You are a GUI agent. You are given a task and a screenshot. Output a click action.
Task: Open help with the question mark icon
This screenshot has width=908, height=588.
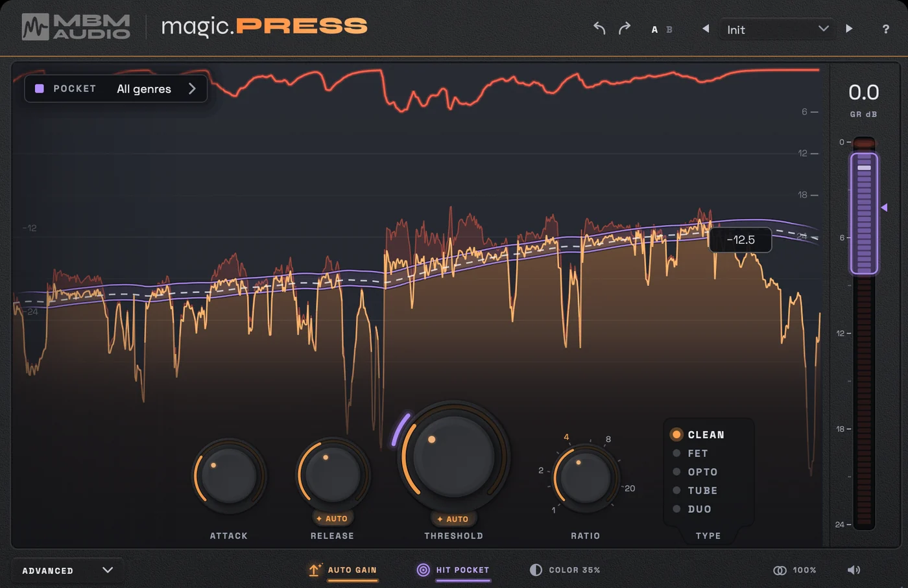tap(886, 29)
